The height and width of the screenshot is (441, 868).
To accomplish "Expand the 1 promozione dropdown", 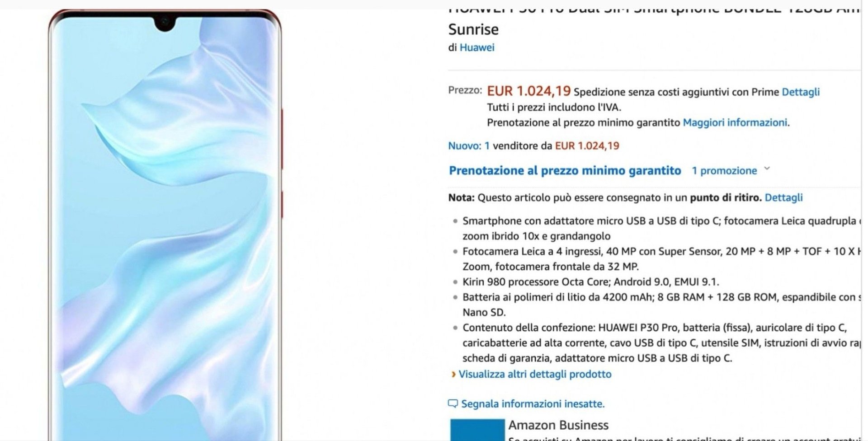I will pos(731,171).
